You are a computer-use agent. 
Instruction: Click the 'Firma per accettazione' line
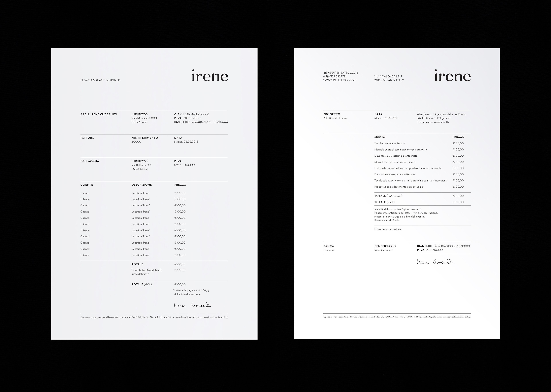tap(388, 229)
